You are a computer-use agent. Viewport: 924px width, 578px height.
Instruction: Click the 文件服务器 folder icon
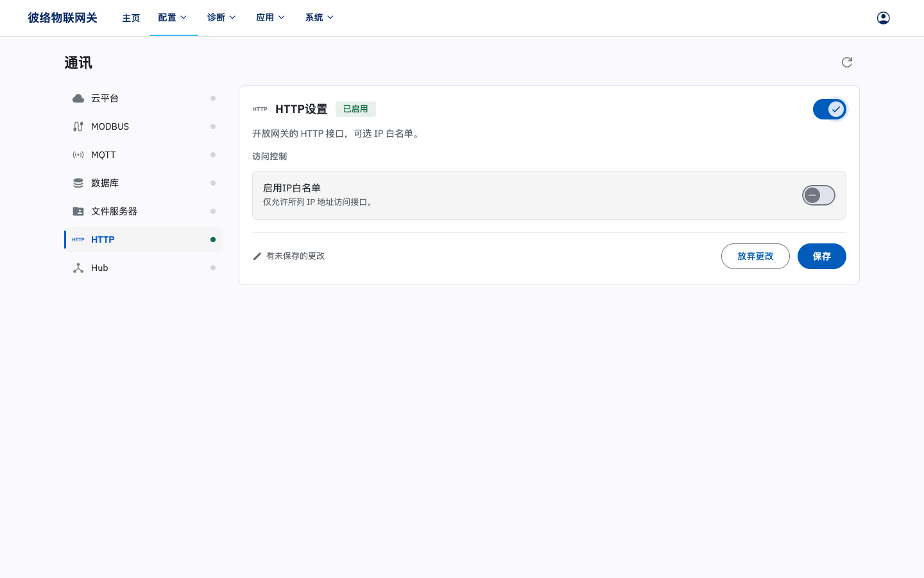coord(78,211)
